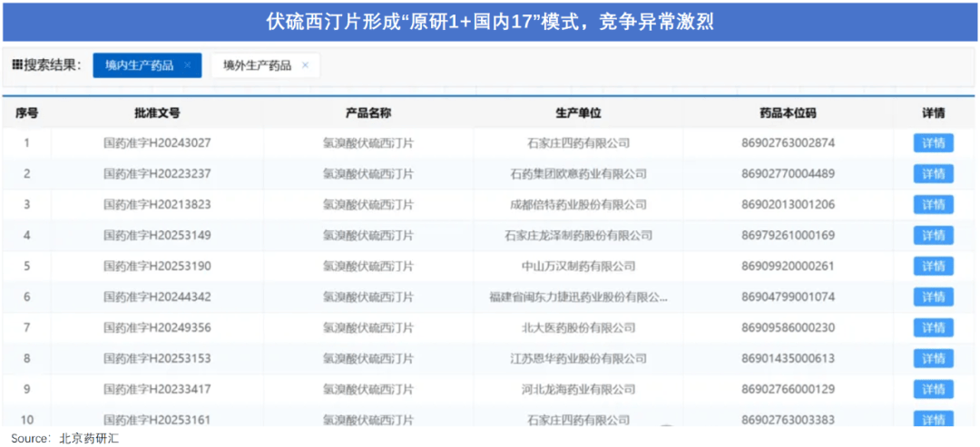This screenshot has height=447, width=980.
Task: Click the Source 北京药研汇 caption
Action: [x=65, y=438]
